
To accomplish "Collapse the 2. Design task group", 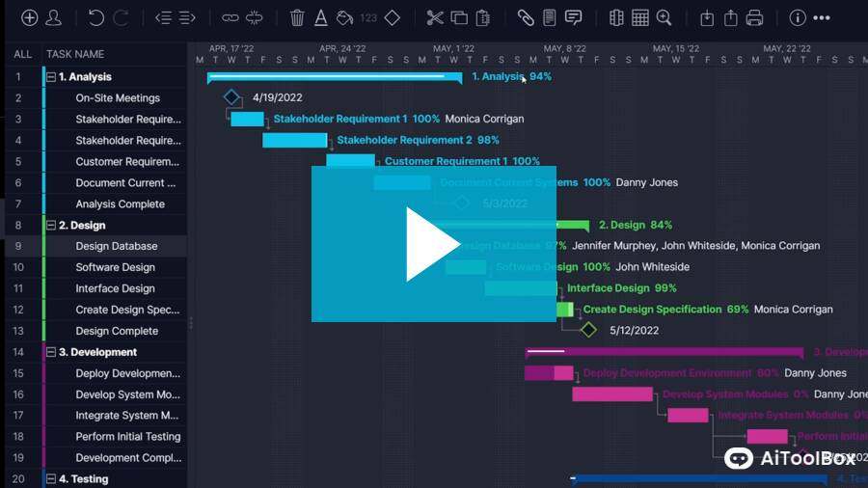I will [50, 226].
